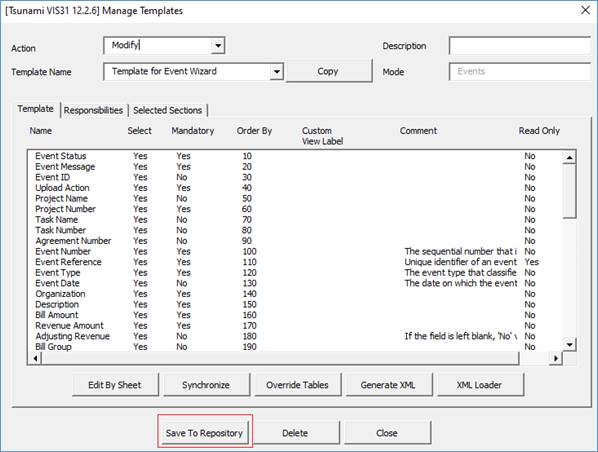Launch the XML Loader

point(480,385)
